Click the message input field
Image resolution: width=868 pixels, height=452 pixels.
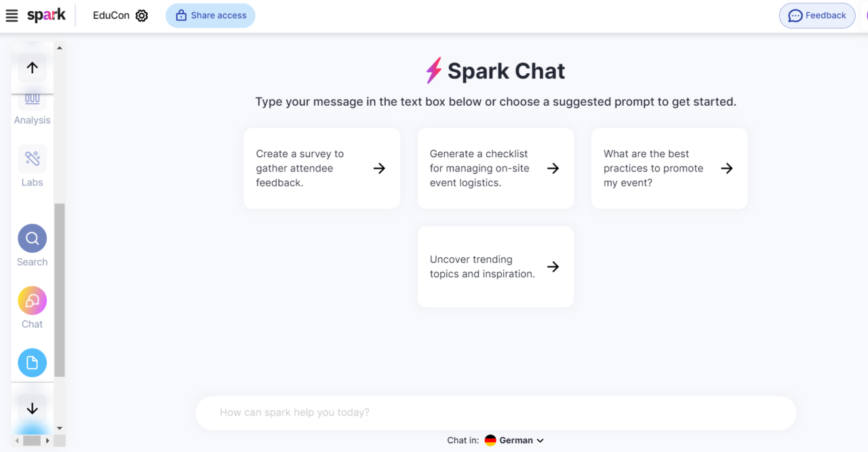(x=495, y=413)
